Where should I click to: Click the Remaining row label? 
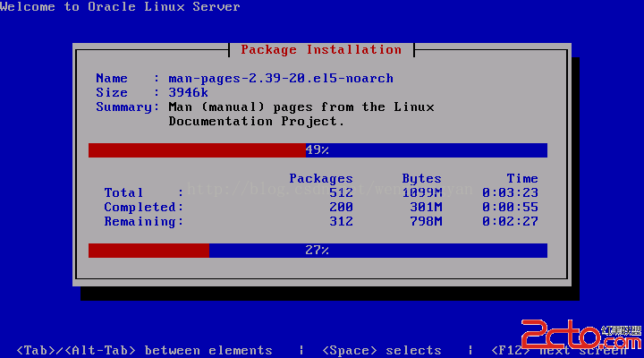[144, 222]
